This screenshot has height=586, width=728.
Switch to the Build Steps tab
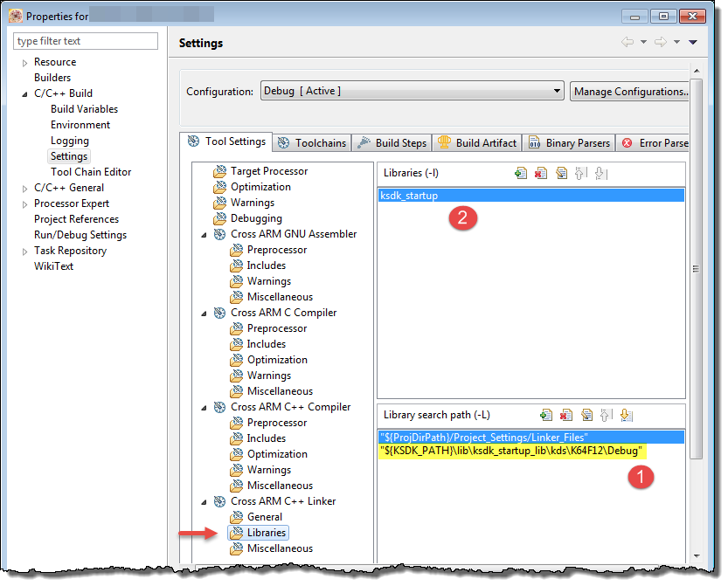pos(392,143)
